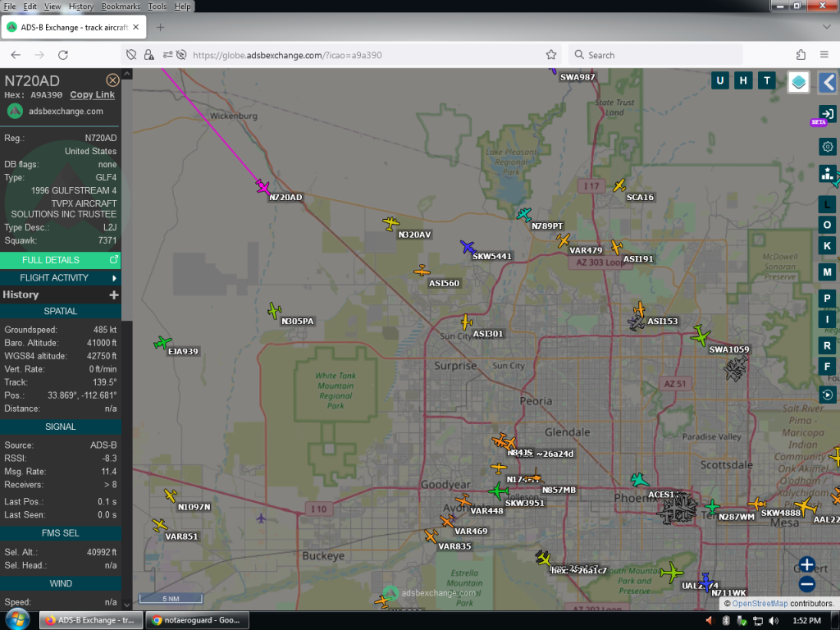The height and width of the screenshot is (630, 840).
Task: Select aircraft ASI560 on the map
Action: pos(422,271)
